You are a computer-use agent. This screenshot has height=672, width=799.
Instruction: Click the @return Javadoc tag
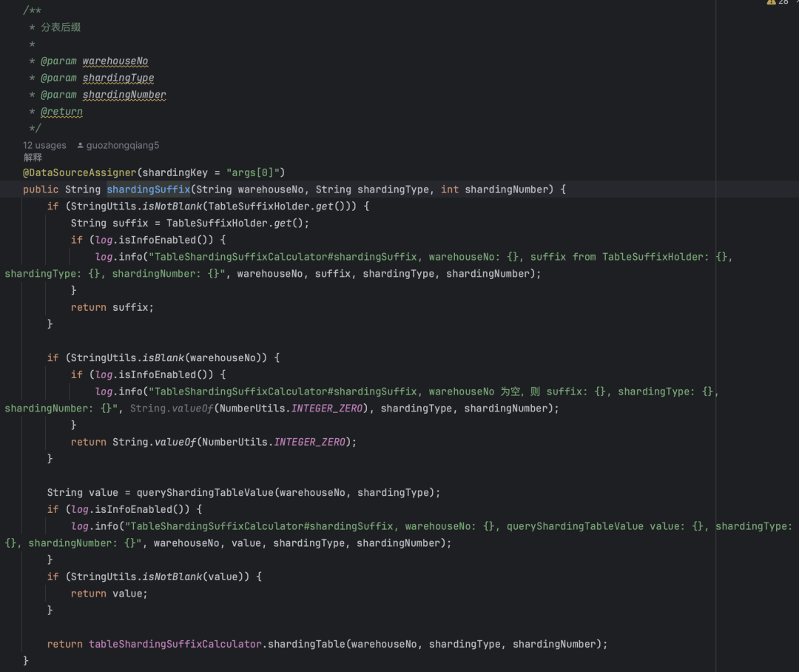coord(61,112)
